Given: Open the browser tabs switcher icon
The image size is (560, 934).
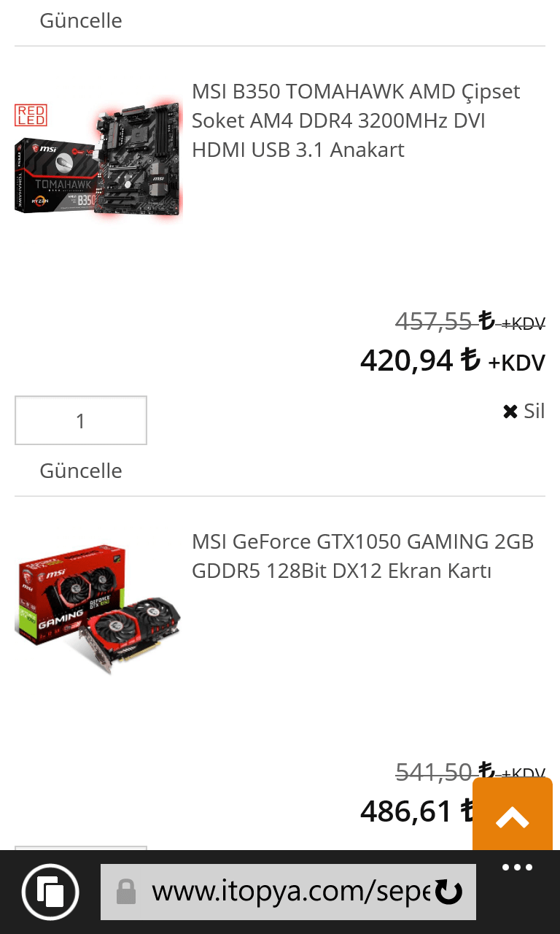Looking at the screenshot, I should (50, 892).
